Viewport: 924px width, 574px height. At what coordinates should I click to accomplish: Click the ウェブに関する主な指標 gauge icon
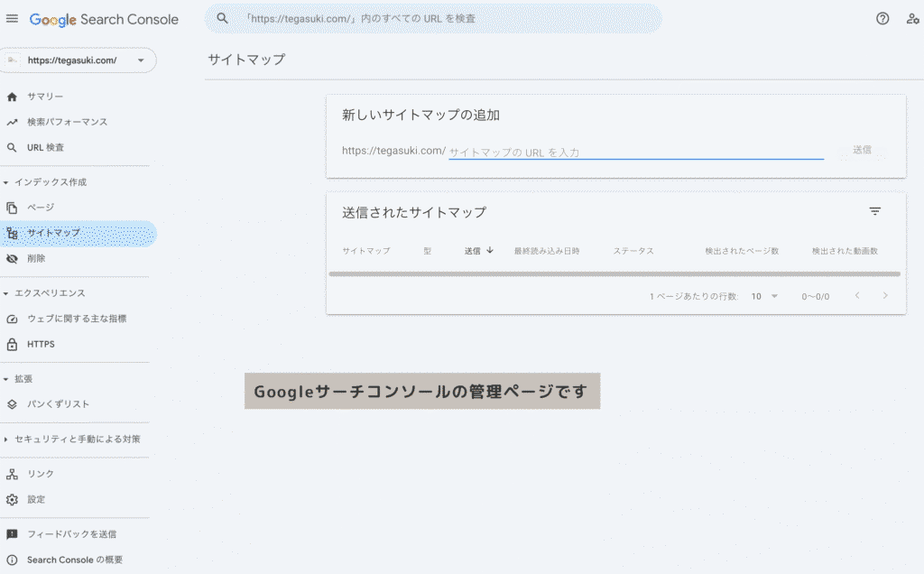tap(12, 319)
